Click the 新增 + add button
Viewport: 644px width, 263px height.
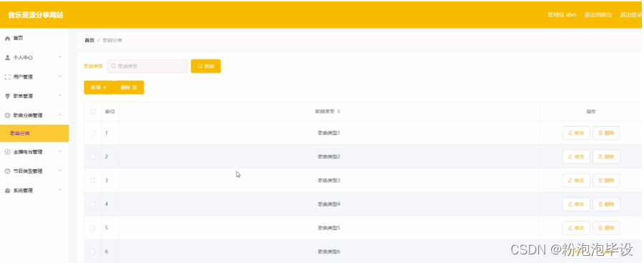tap(99, 87)
